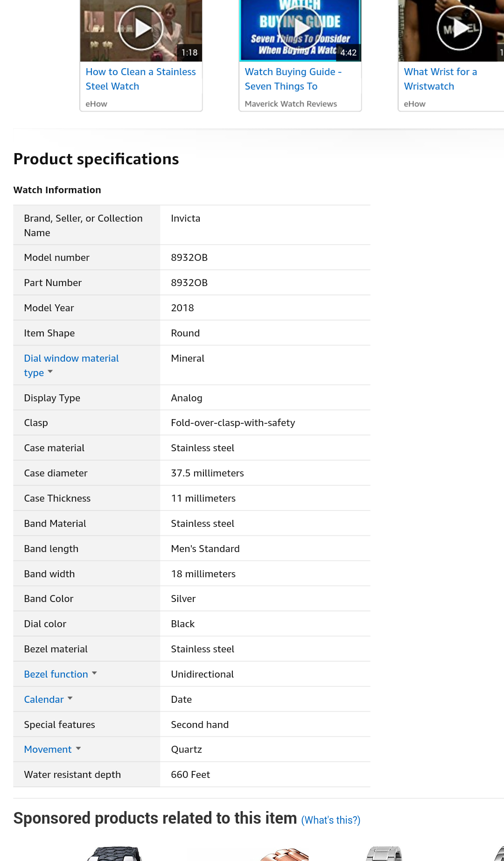Screen dimensions: 504x861
Task: Click the arrow next to Bezel function
Action: 95,673
